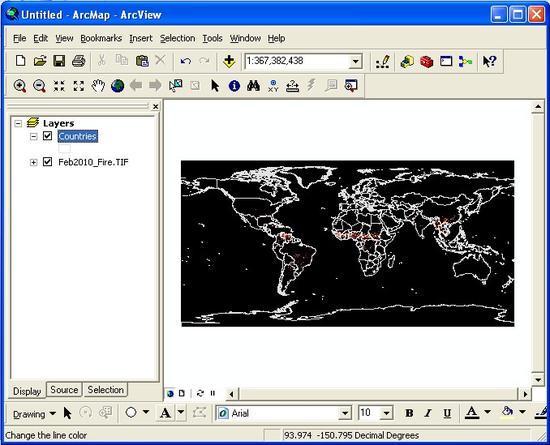The image size is (550, 445).
Task: Open font size 10 dropdown
Action: (x=386, y=413)
